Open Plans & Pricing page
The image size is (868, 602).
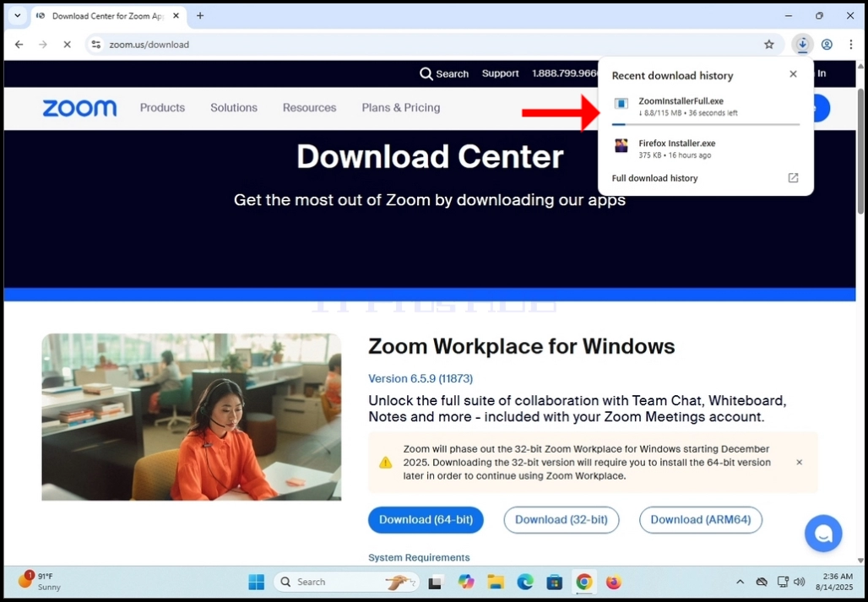coord(401,107)
